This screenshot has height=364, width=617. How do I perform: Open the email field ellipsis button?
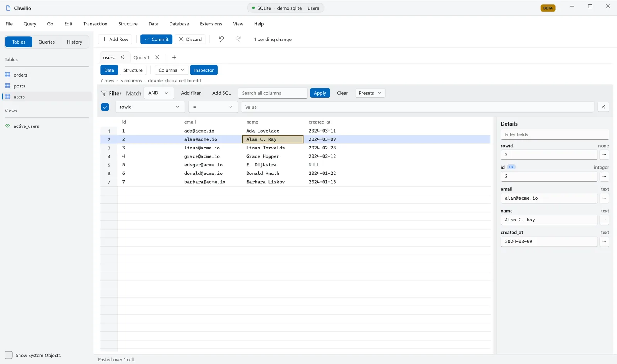click(x=604, y=198)
